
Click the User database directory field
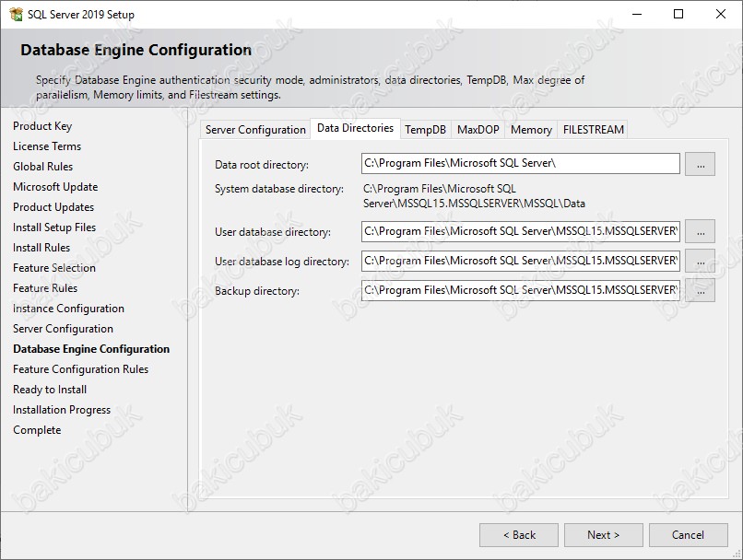tap(520, 231)
